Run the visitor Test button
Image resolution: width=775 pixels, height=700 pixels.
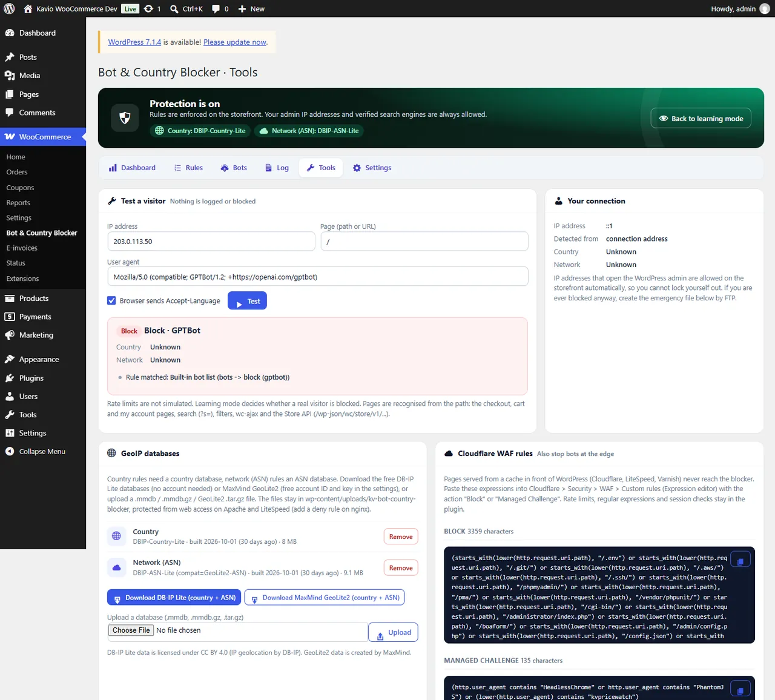[247, 301]
